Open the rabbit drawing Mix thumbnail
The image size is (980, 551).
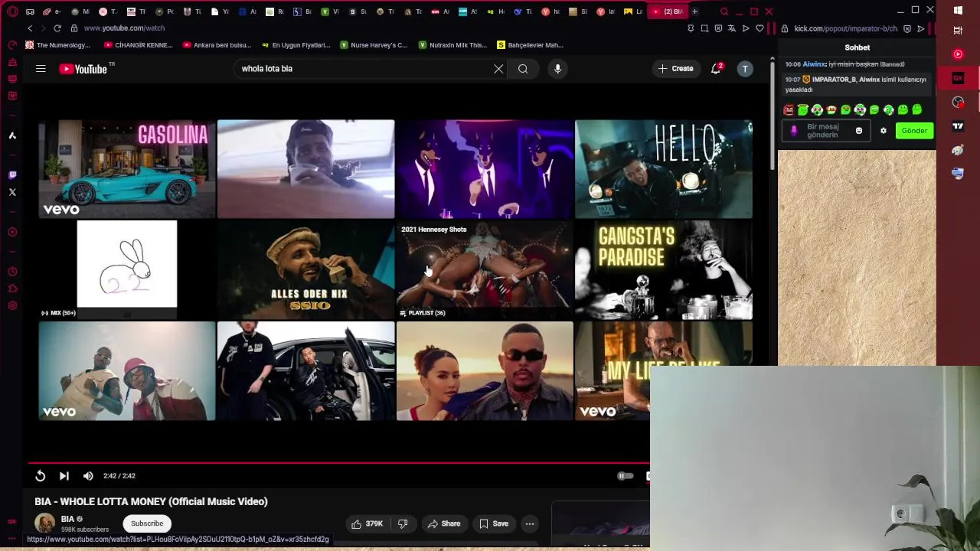pyautogui.click(x=127, y=269)
